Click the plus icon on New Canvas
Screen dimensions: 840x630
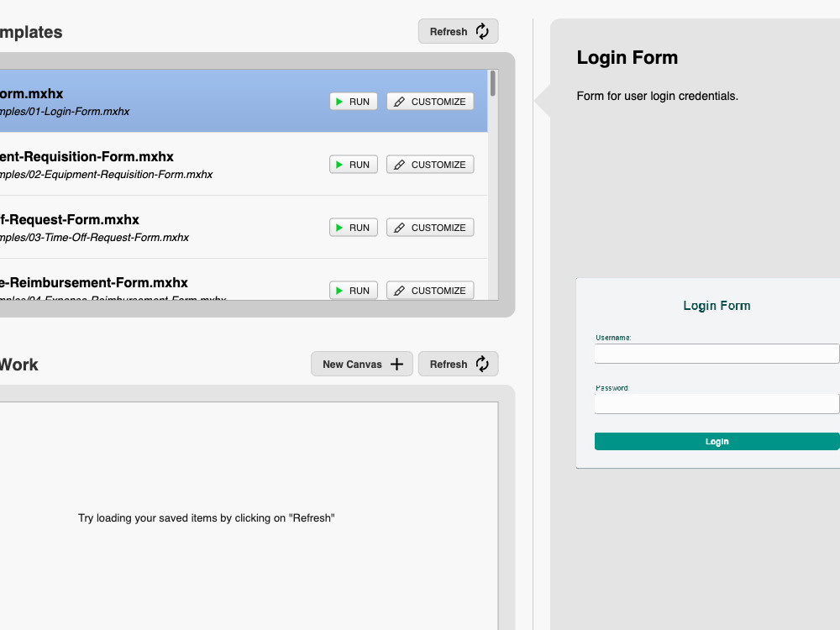coord(396,365)
